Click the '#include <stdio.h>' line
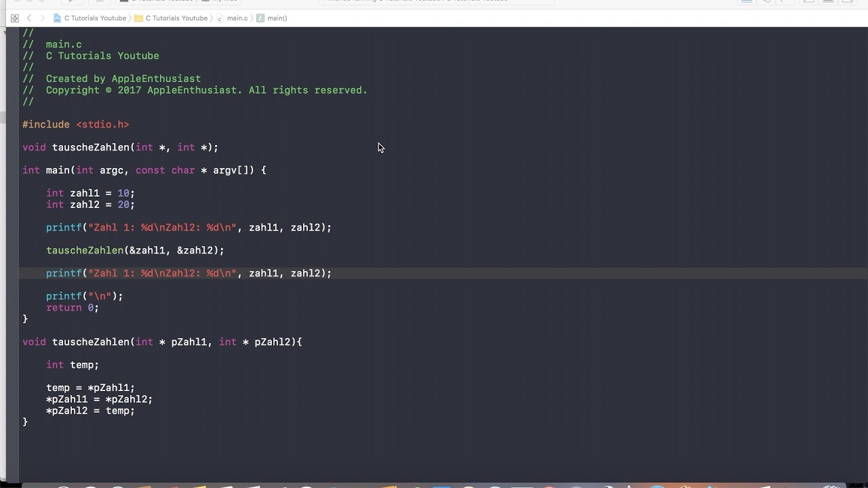Screen dimensions: 868x488 tap(76, 125)
